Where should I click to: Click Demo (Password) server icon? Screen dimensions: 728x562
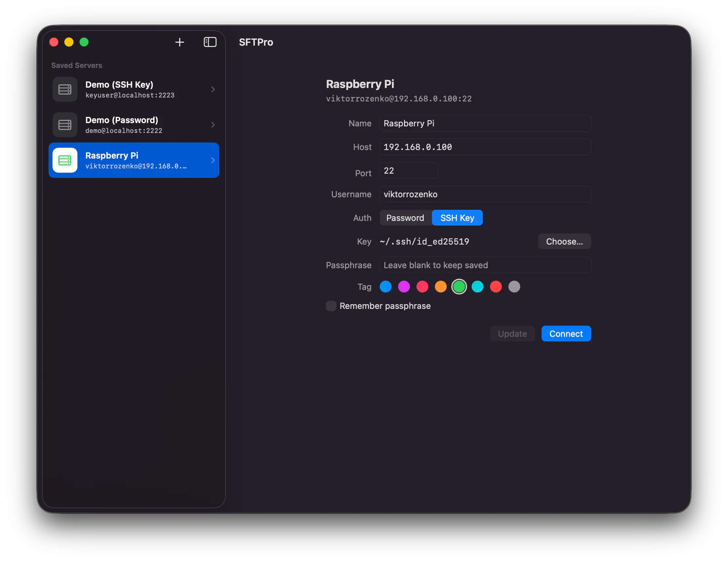click(x=65, y=125)
